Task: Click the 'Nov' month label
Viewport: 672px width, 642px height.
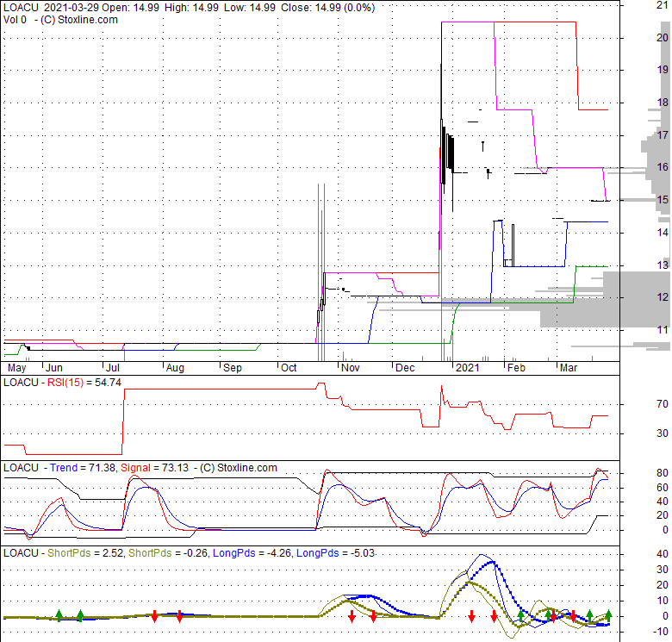Action: tap(350, 368)
